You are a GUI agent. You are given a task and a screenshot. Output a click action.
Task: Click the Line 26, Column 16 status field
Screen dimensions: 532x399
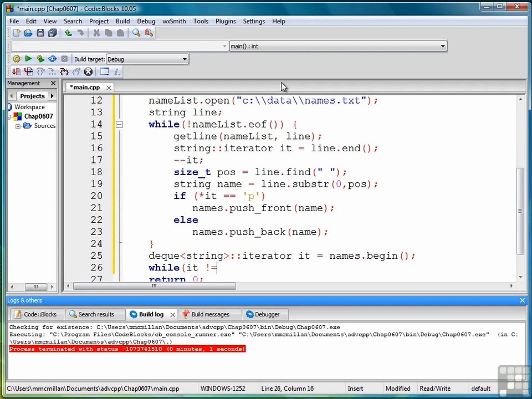[287, 388]
